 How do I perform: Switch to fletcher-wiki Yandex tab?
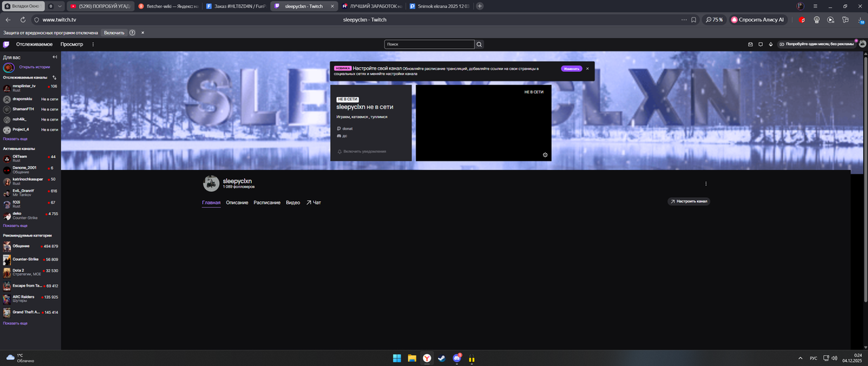[169, 6]
